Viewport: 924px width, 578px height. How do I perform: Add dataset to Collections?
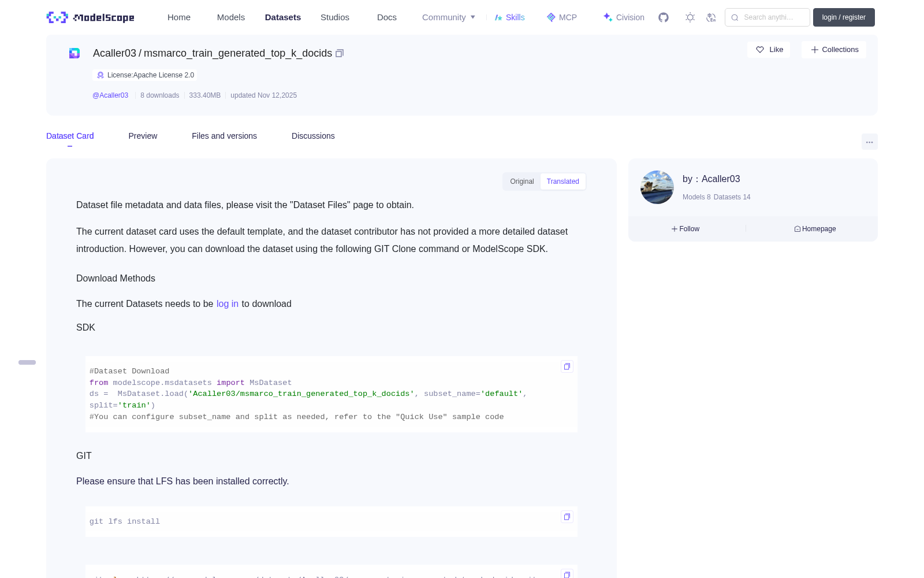point(834,50)
